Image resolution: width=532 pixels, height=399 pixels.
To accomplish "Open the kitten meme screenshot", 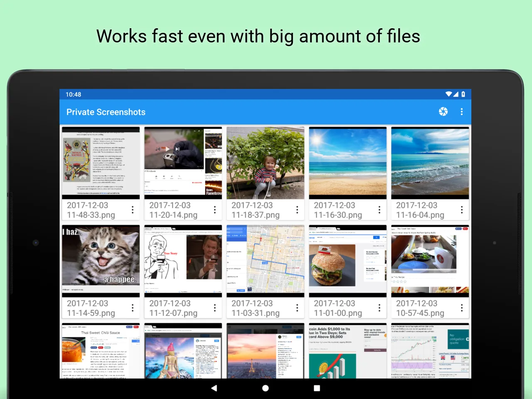I will point(100,256).
